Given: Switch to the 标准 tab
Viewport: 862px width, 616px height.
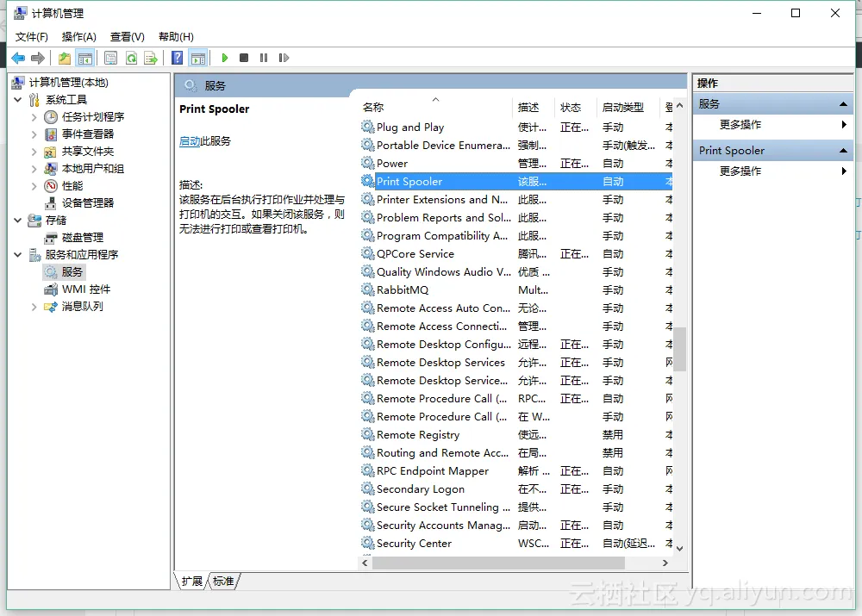Looking at the screenshot, I should pyautogui.click(x=223, y=582).
